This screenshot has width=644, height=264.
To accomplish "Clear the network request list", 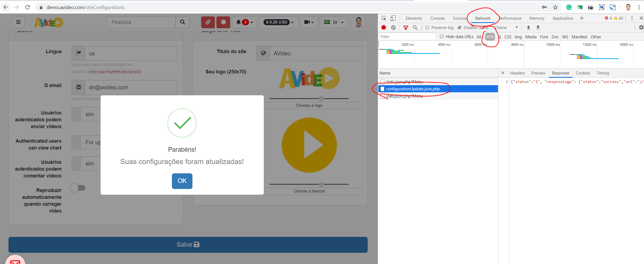I will tap(394, 27).
